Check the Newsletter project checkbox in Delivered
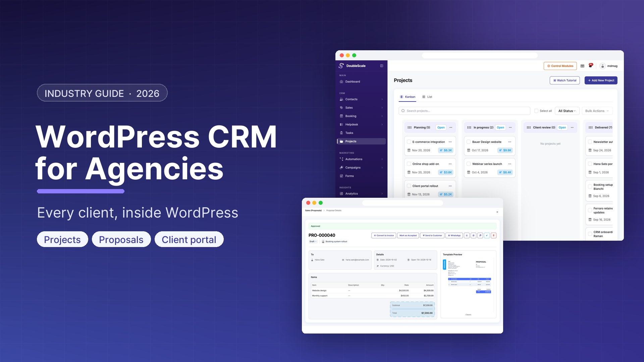The height and width of the screenshot is (362, 644). (x=590, y=142)
